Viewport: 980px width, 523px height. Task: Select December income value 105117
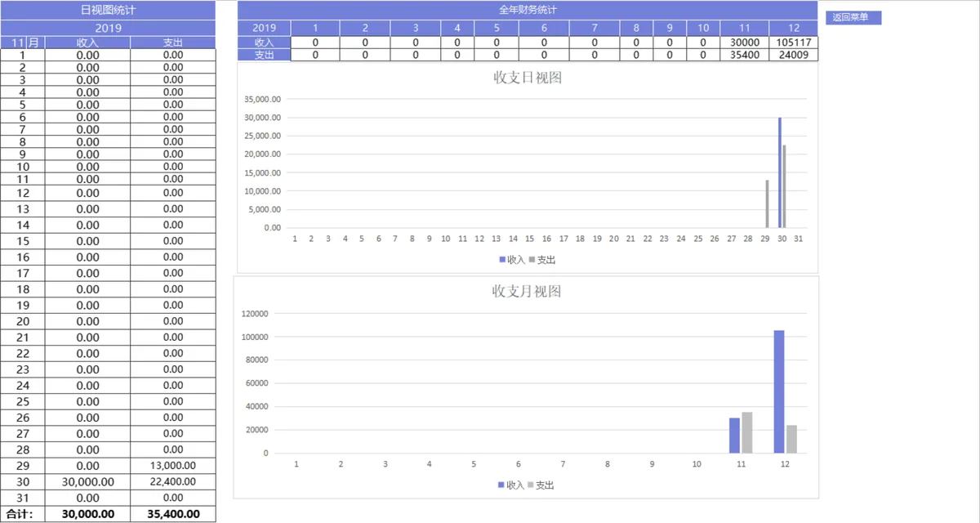794,42
